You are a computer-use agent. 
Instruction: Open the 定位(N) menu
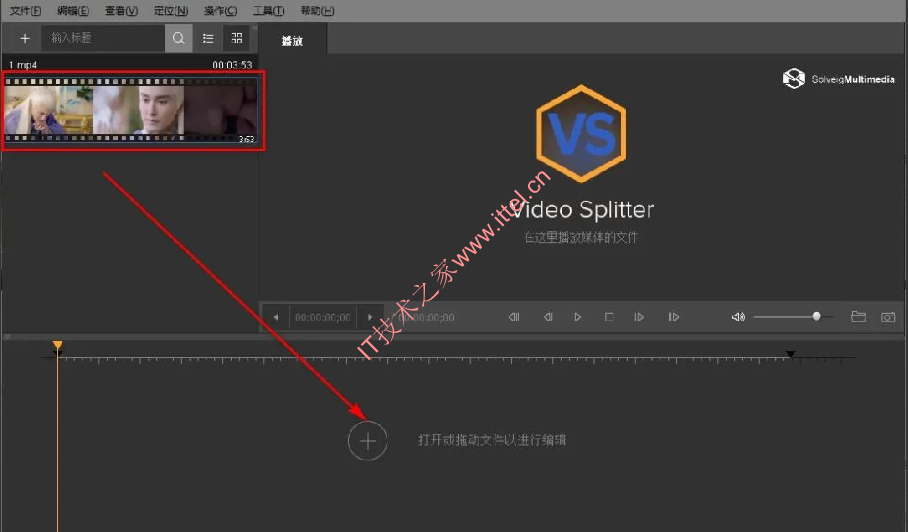pos(171,10)
